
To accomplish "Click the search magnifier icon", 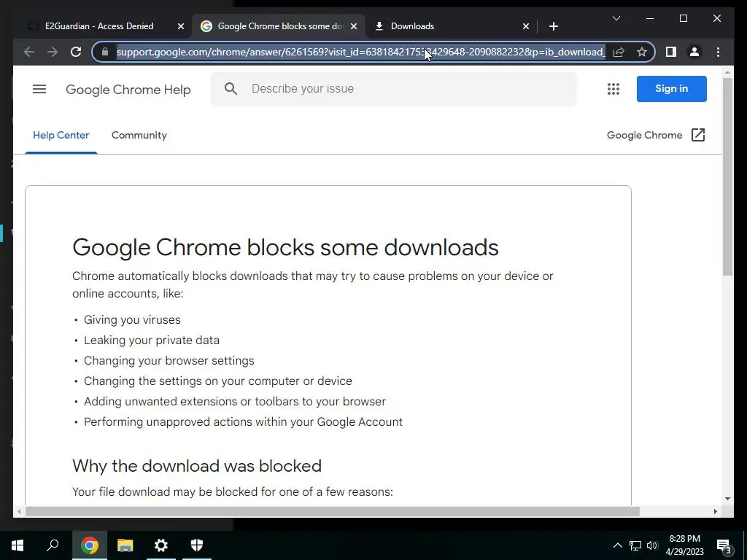I will pyautogui.click(x=231, y=88).
